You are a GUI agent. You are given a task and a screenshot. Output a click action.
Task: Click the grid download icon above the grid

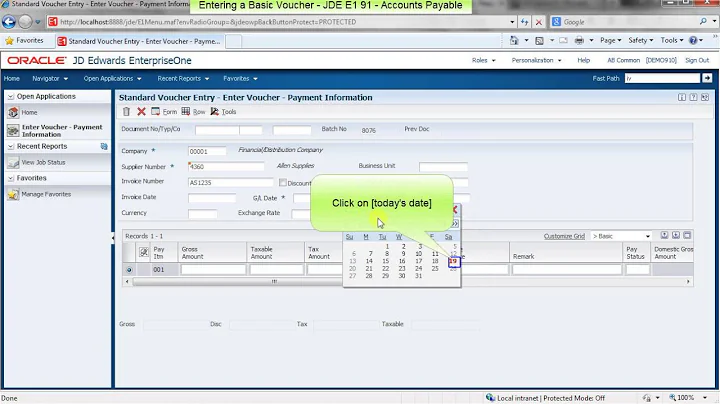coord(676,236)
